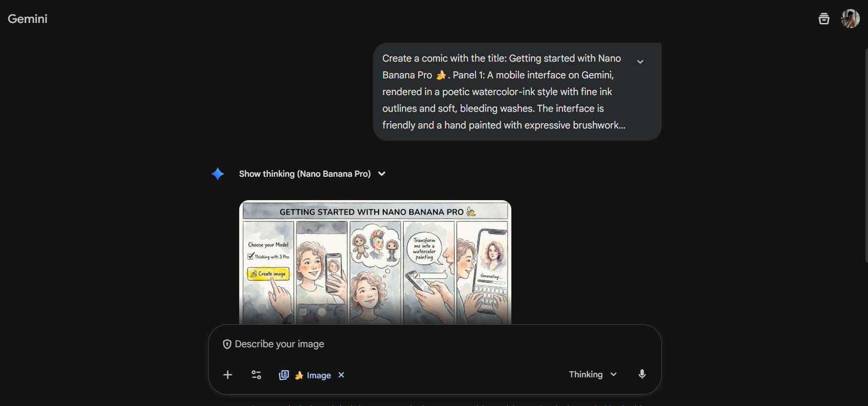Open the Thinking model dropdown
Image resolution: width=868 pixels, height=406 pixels.
tap(593, 374)
